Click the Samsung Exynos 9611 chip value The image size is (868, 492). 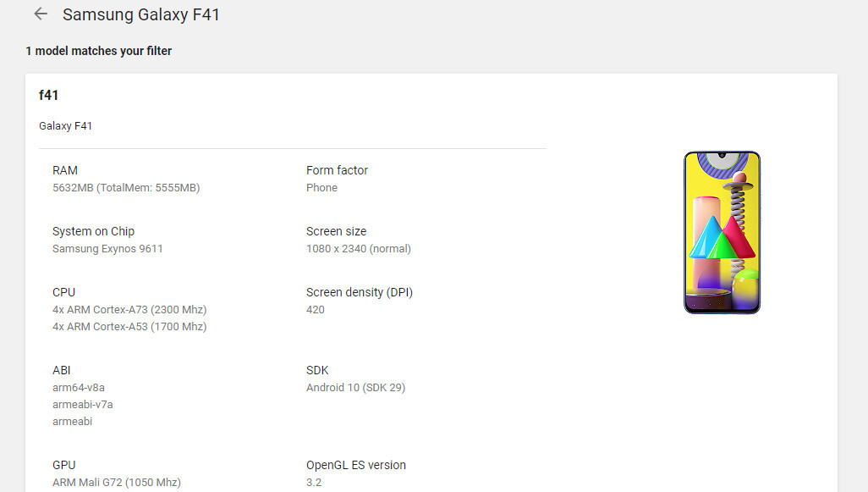107,249
